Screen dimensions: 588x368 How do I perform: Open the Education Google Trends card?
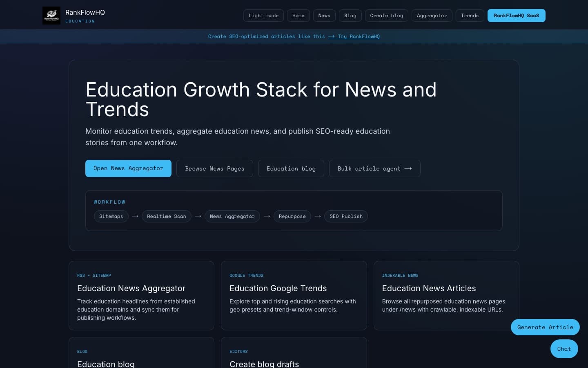tap(294, 296)
